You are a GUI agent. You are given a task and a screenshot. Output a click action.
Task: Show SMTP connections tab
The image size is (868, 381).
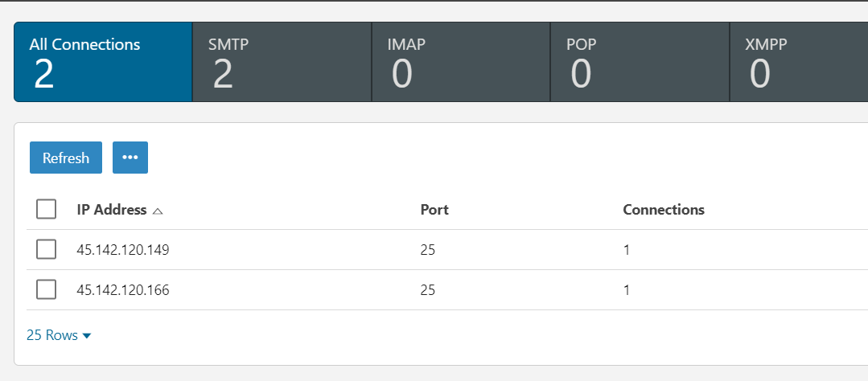tap(282, 62)
